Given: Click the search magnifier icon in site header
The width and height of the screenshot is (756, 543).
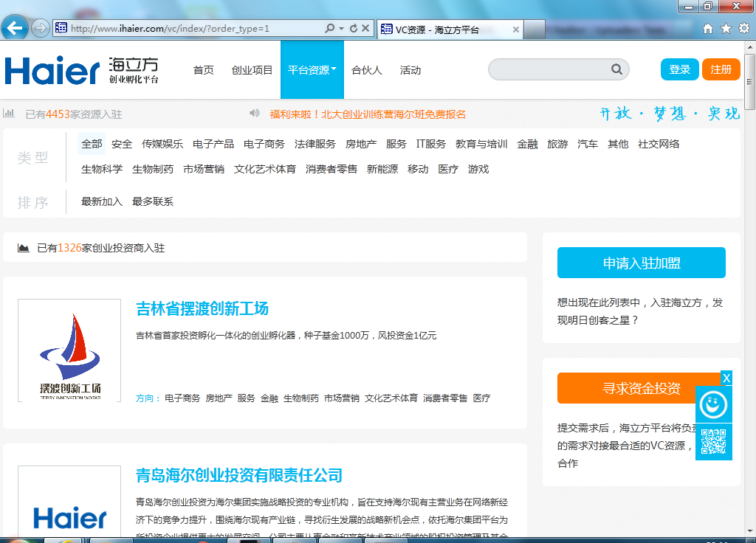Looking at the screenshot, I should (x=616, y=69).
